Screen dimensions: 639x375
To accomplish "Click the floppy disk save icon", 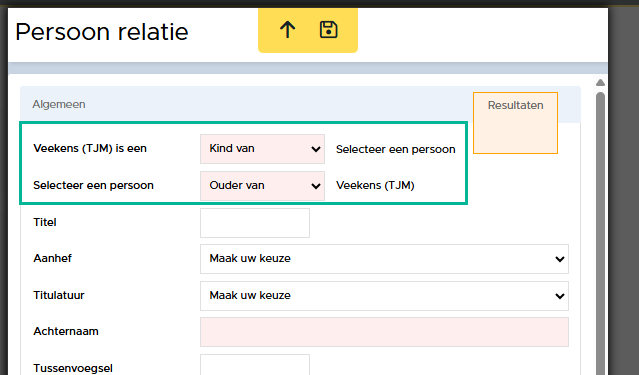I will point(328,30).
